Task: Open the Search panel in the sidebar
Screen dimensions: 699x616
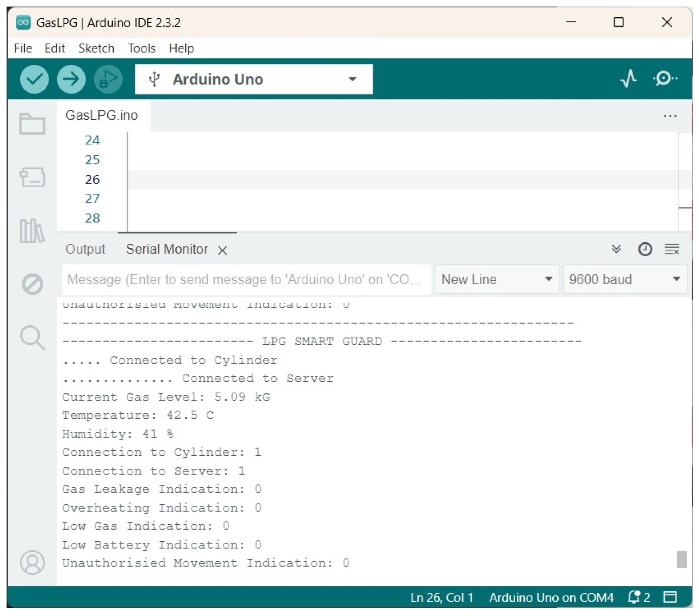Action: (x=32, y=337)
